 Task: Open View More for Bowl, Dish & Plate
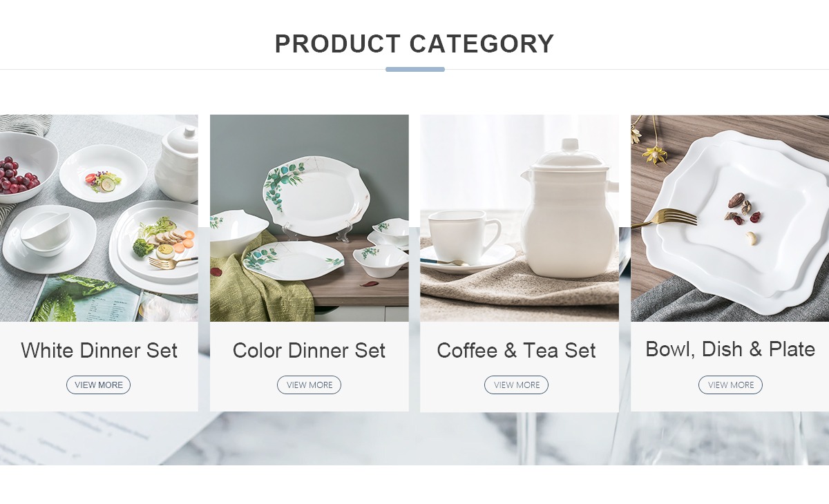point(730,385)
